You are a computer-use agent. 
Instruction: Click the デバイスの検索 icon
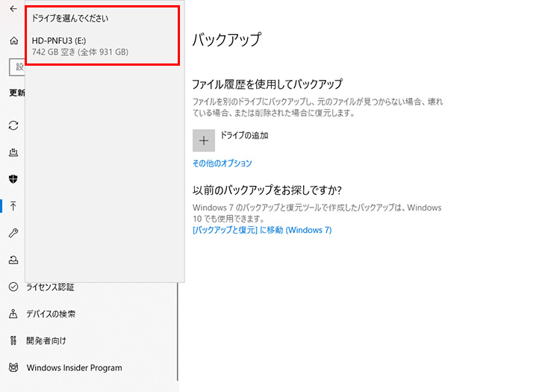point(13,314)
